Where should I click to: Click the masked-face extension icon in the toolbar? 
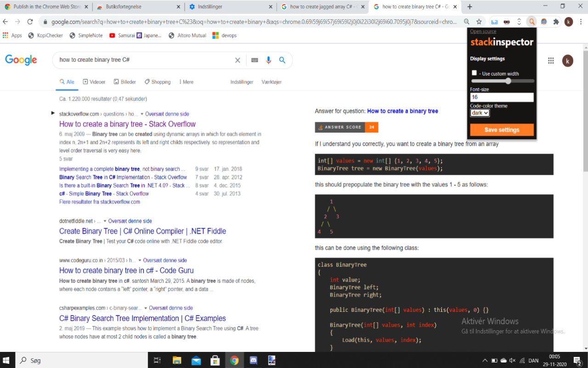507,22
